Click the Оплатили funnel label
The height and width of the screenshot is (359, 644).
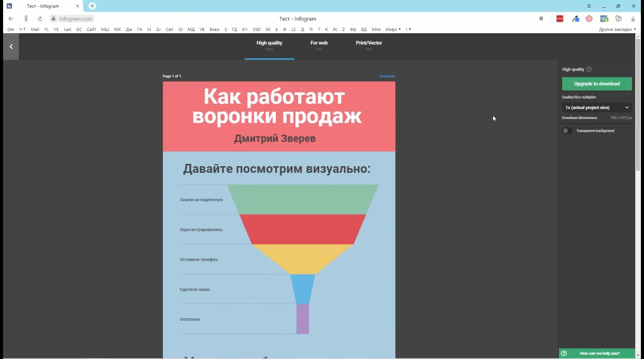[190, 319]
